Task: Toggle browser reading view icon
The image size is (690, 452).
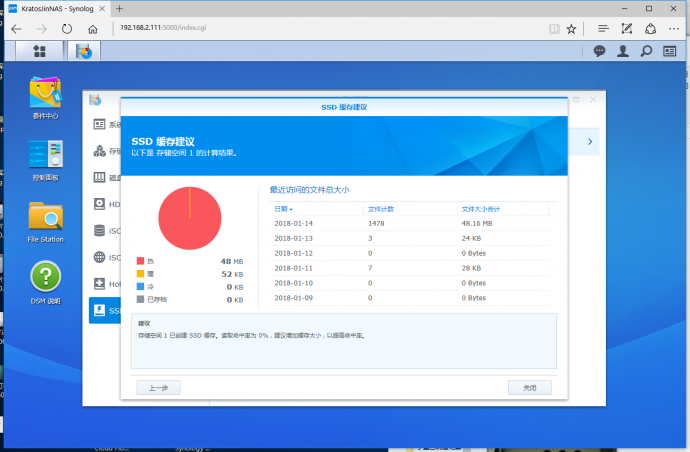Action: pyautogui.click(x=554, y=29)
